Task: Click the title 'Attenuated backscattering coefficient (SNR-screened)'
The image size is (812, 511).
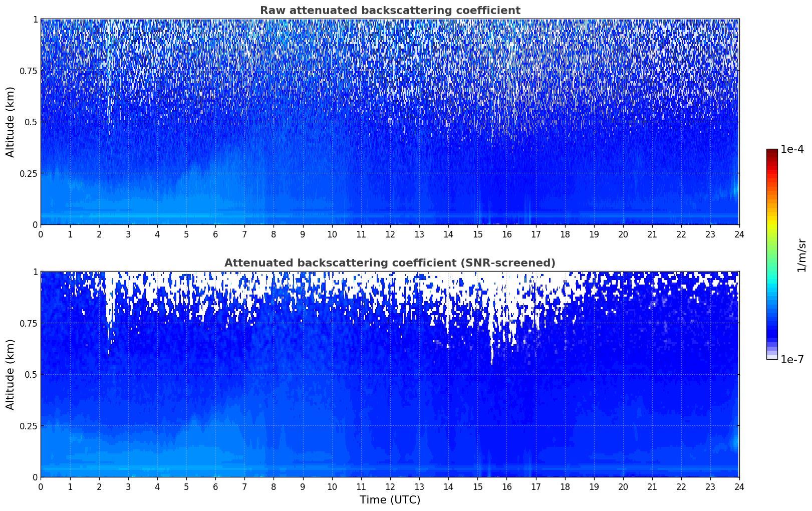Action: (390, 263)
